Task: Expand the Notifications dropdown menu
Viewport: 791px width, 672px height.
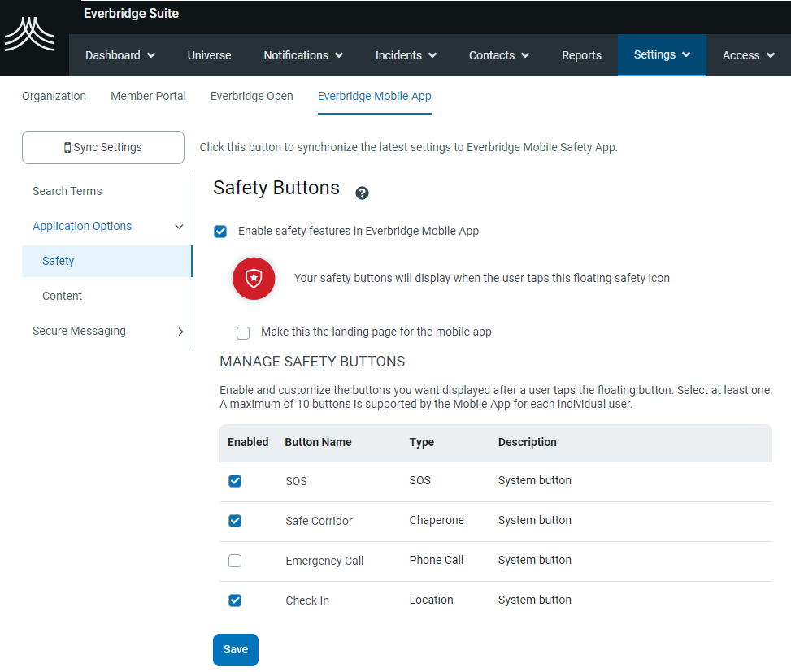Action: click(303, 55)
